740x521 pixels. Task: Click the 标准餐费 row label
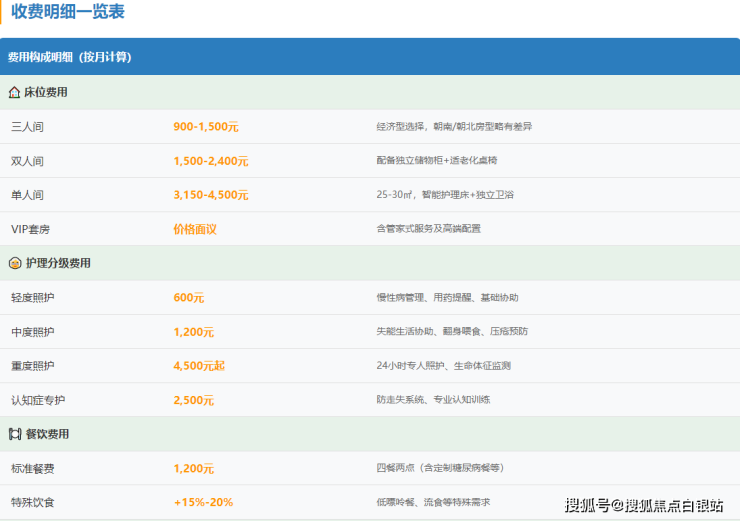[x=32, y=468]
